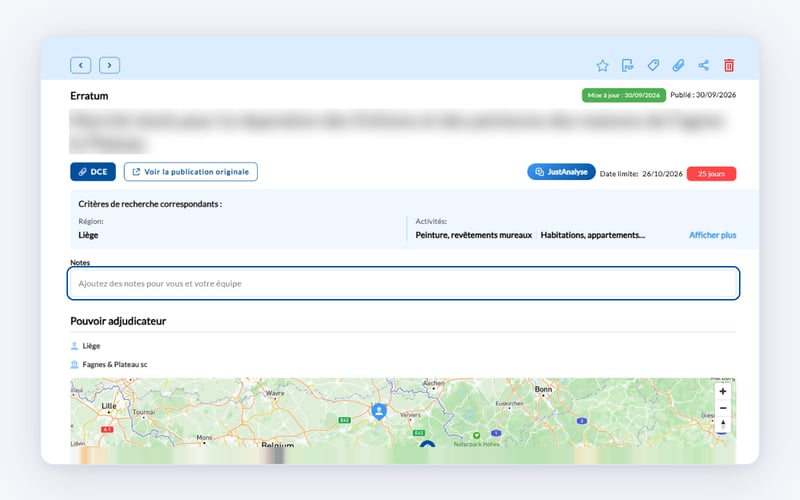Viewport: 800px width, 500px height.
Task: Launch the JustAnalyse button
Action: (561, 172)
